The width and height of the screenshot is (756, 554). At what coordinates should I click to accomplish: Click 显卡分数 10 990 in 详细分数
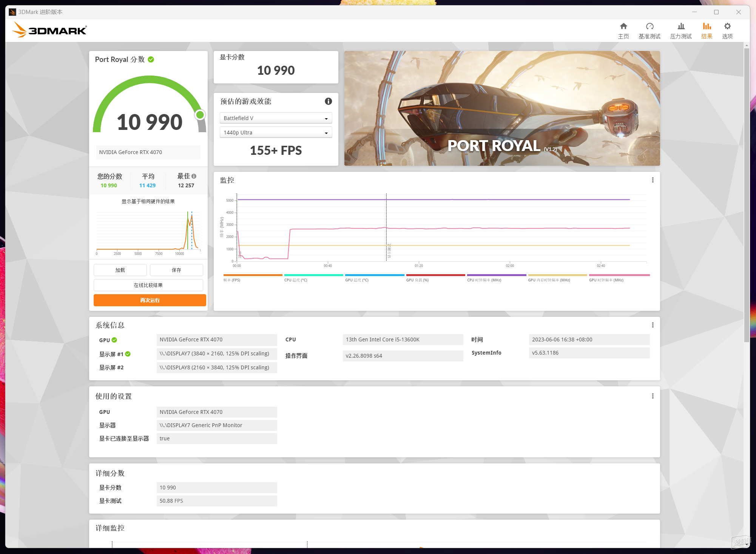[x=217, y=488]
